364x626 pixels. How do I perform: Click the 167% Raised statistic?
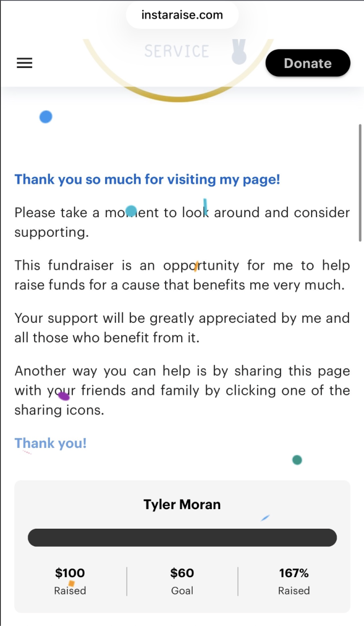pyautogui.click(x=294, y=573)
